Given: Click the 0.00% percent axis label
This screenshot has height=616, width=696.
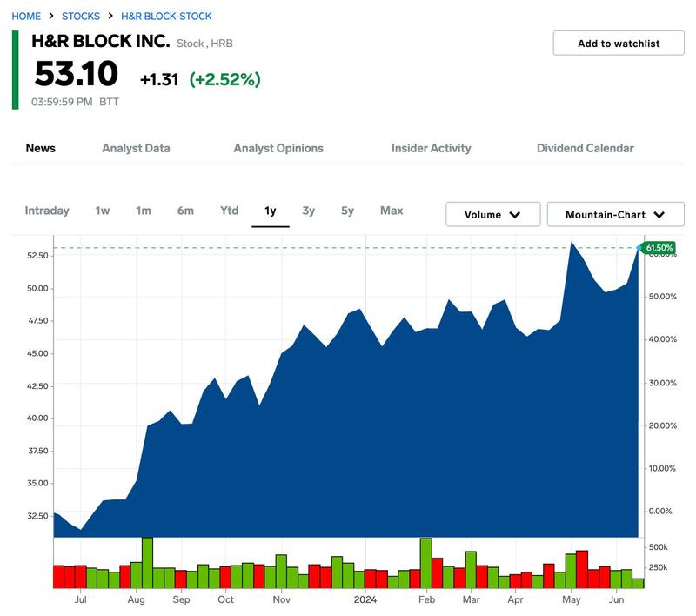Looking at the screenshot, I should tap(660, 511).
